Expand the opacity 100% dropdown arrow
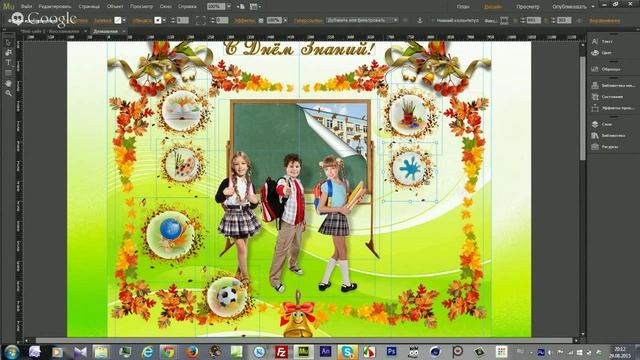640x360 pixels. pos(285,20)
